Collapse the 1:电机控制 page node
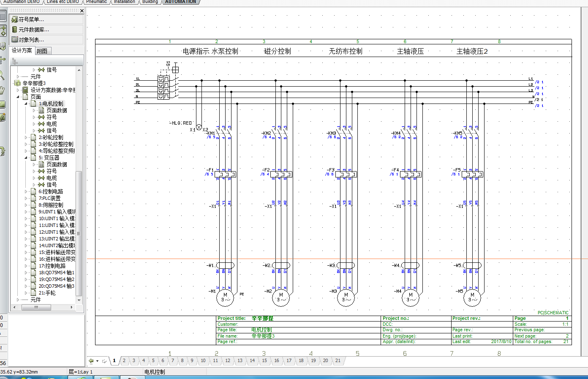The image size is (588, 379). (x=26, y=104)
